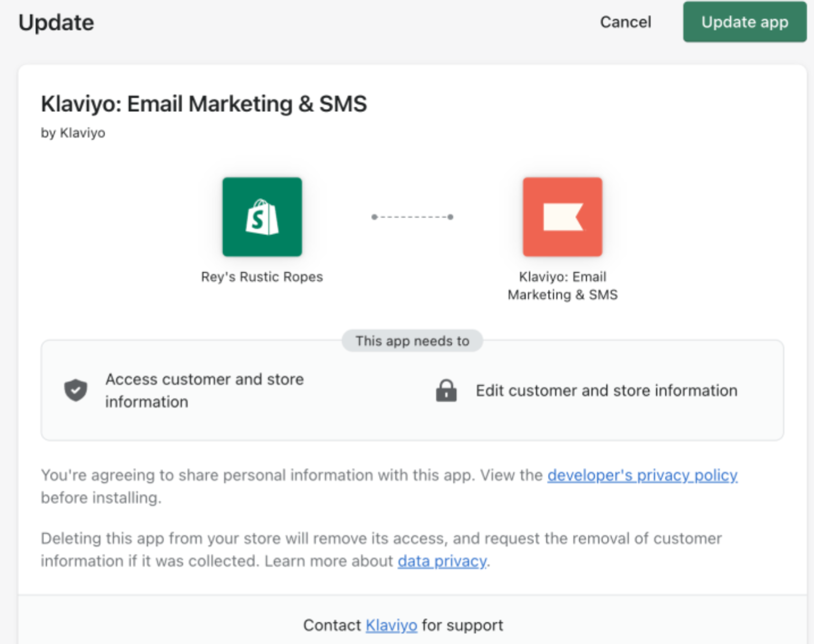Image resolution: width=814 pixels, height=644 pixels.
Task: Select "Edit customer and store information" text
Action: click(607, 390)
